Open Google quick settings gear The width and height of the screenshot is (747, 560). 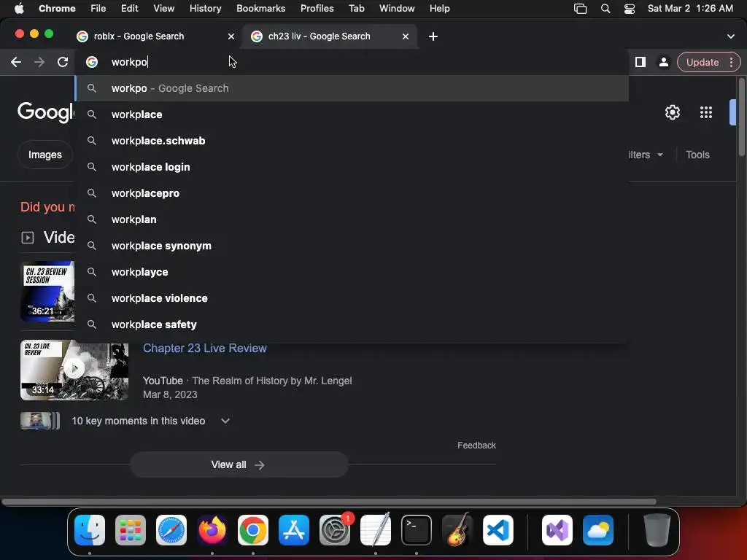(672, 112)
